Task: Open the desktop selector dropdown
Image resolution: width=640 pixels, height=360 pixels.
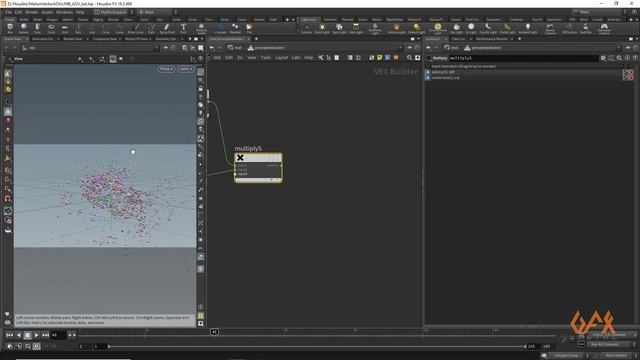Action: pos(113,12)
